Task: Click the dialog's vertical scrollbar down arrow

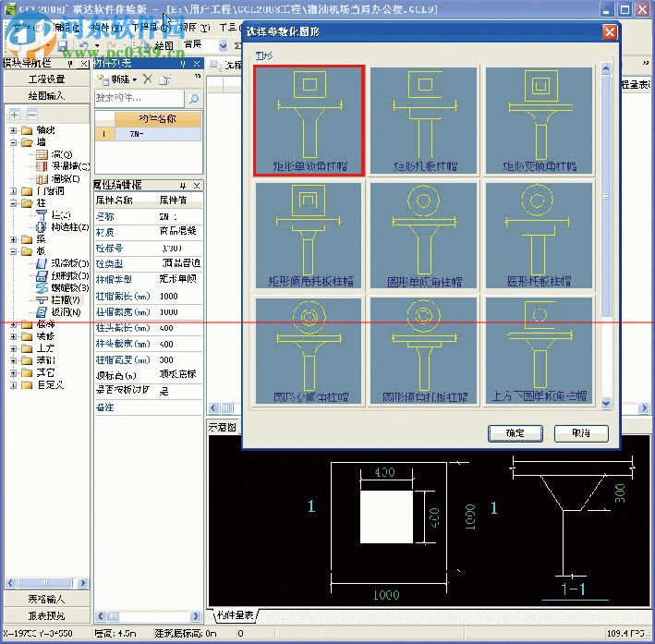Action: coord(606,403)
